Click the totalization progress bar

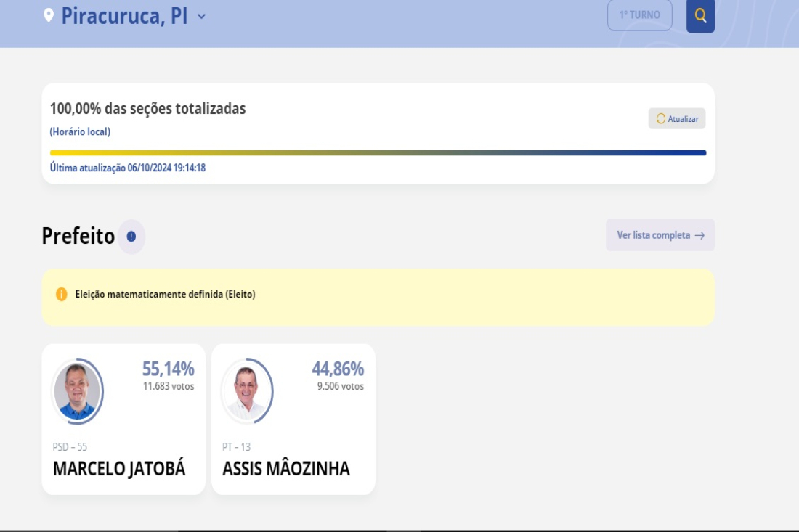click(x=378, y=152)
